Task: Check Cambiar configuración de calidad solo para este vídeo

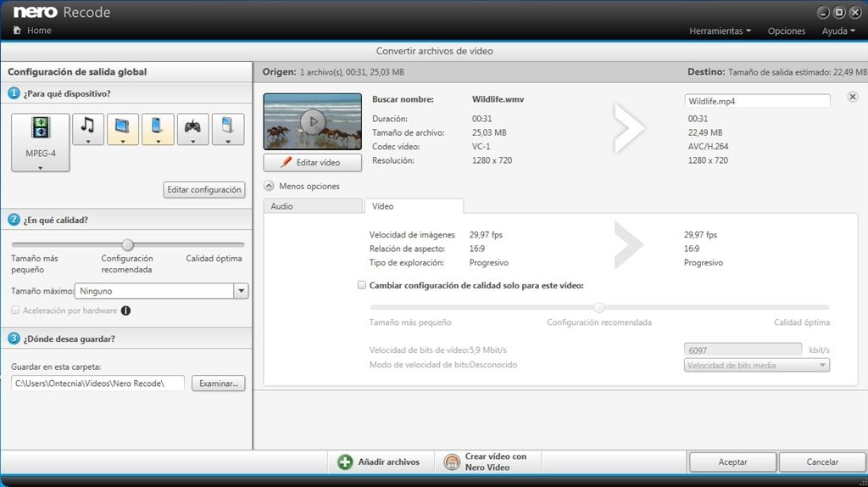Action: coord(361,285)
